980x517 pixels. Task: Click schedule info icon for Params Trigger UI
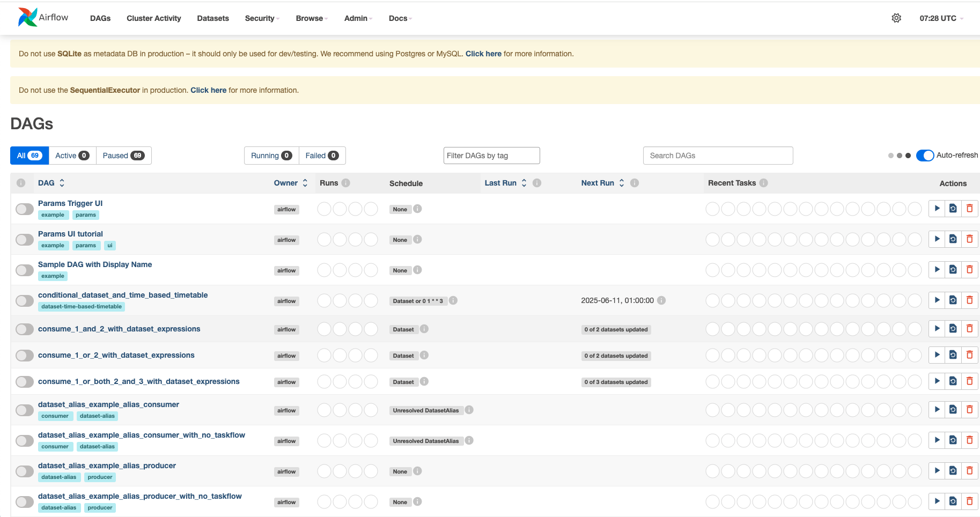418,209
